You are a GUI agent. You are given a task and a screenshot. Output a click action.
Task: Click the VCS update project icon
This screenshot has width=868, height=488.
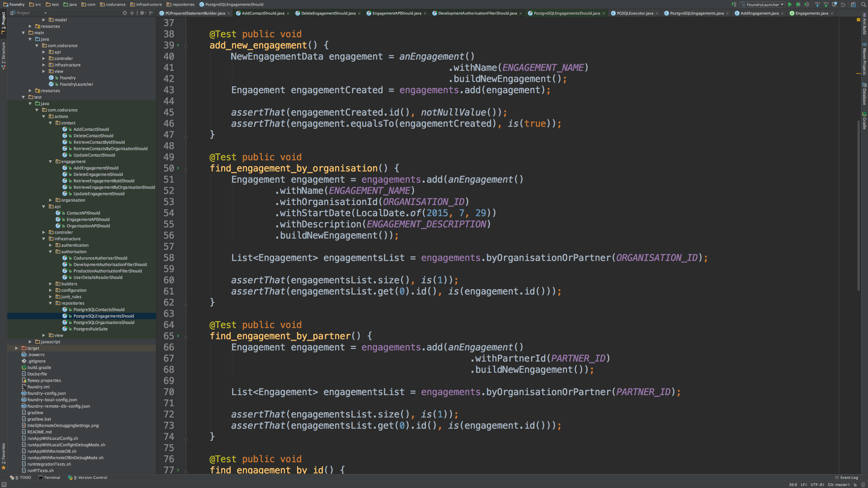coord(817,4)
